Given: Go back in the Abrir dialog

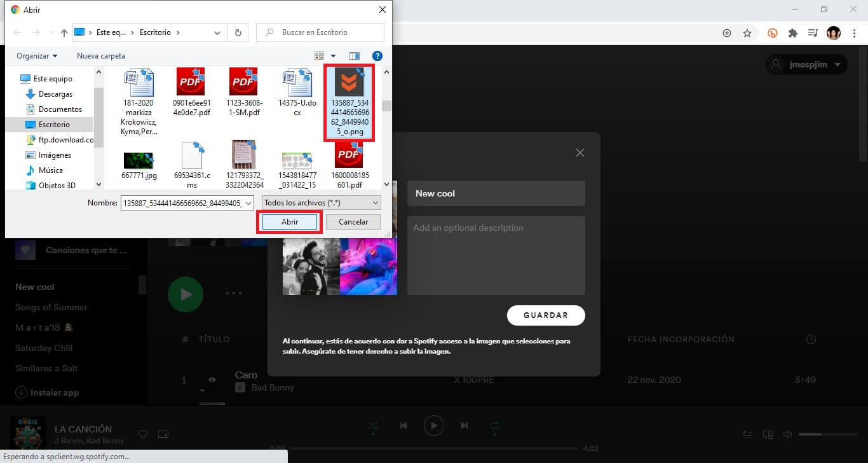Looking at the screenshot, I should tap(18, 32).
